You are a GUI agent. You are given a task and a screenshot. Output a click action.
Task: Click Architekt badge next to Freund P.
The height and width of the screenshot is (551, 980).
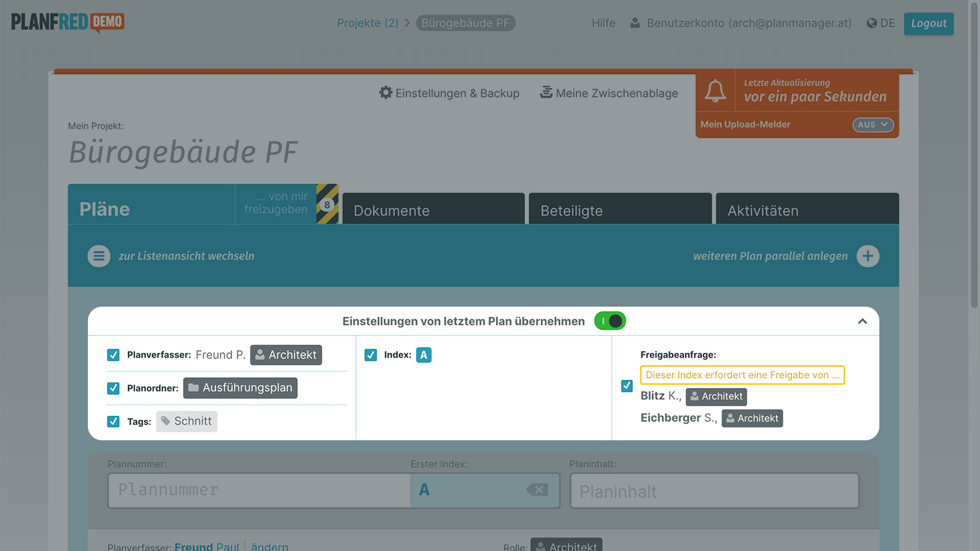pos(286,355)
